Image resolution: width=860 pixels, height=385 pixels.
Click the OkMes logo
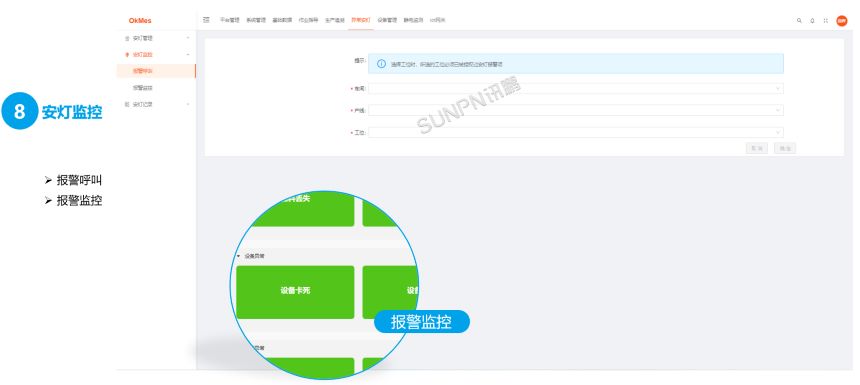point(140,20)
